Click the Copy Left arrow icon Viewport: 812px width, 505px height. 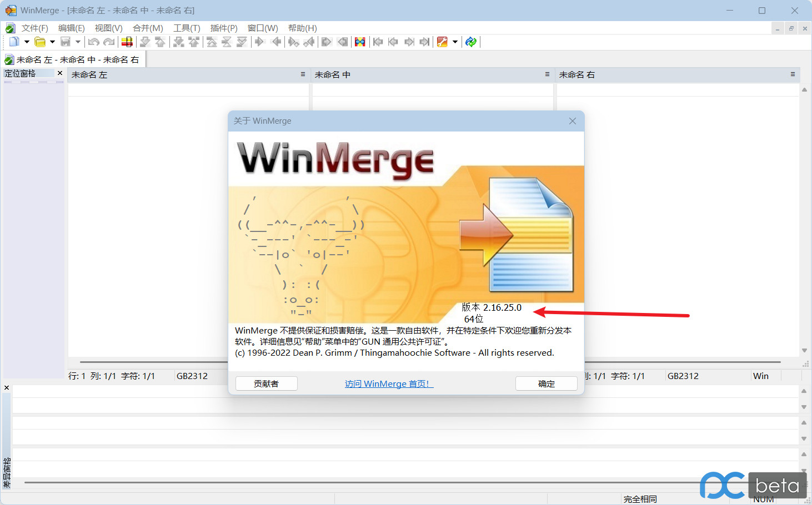(276, 42)
